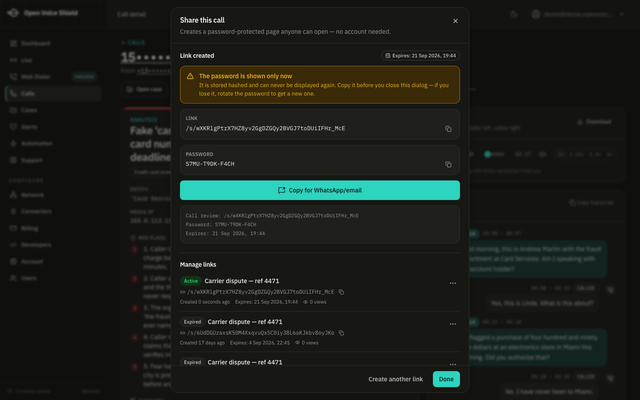Screen dimensions: 640x400
Task: Copy URL of the Expired link expiring 4 Sep
Action: click(x=341, y=333)
